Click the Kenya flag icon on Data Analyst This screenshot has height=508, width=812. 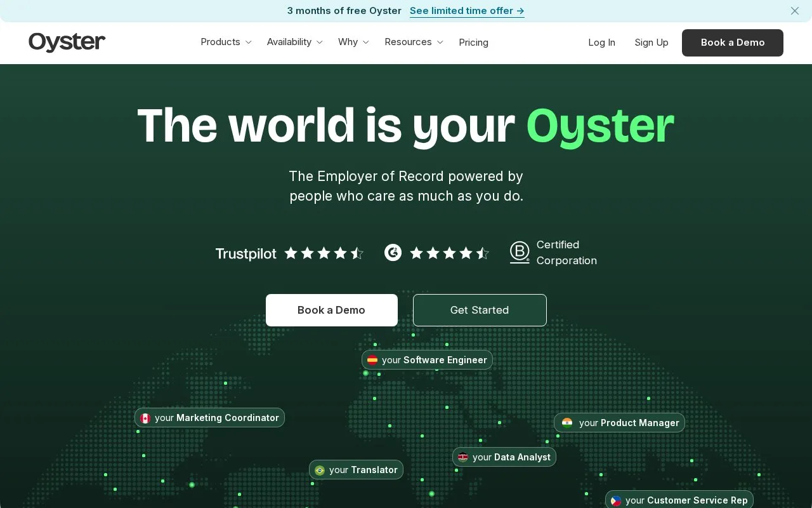463,457
